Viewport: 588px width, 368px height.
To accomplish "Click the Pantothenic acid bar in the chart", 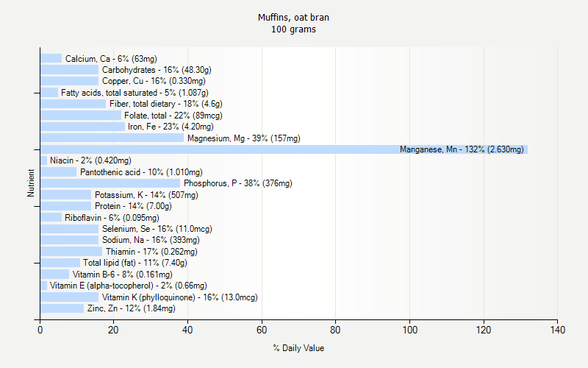I will 59,172.
